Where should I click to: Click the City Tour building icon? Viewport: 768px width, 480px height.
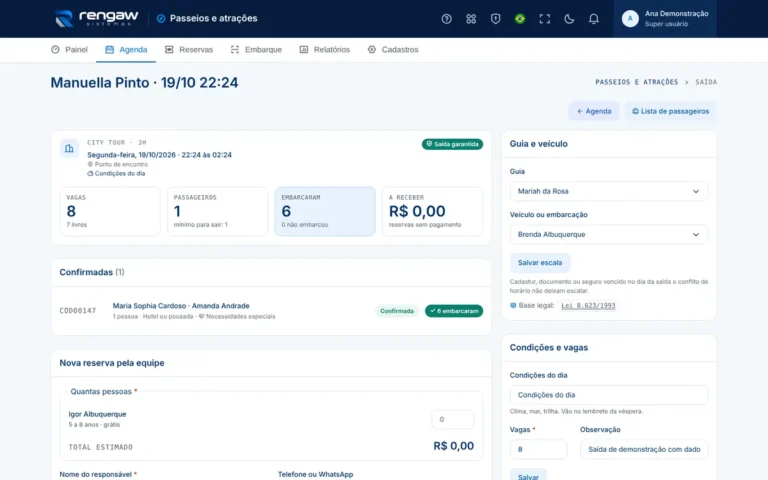[69, 148]
